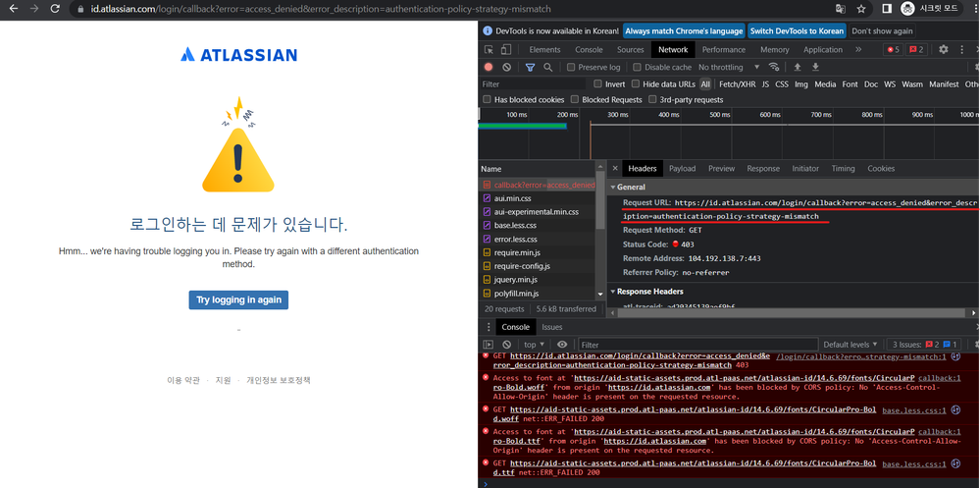The image size is (980, 488).
Task: Select the jquery.min.js request row
Action: coord(539,279)
